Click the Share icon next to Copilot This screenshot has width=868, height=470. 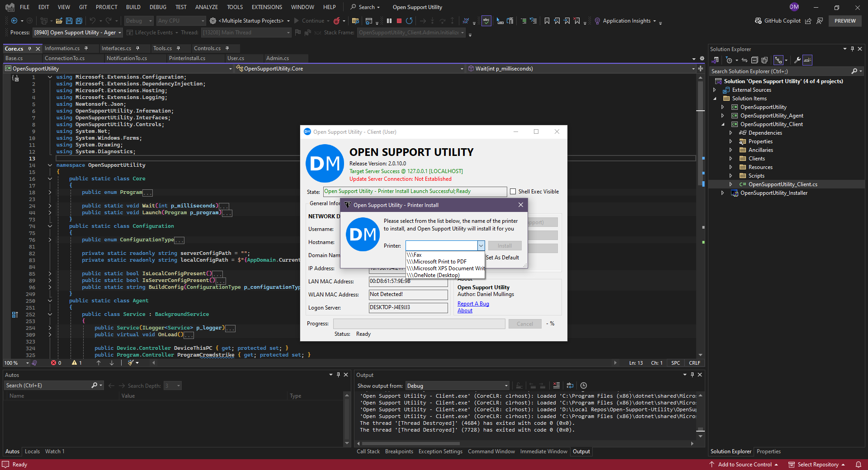click(x=808, y=21)
